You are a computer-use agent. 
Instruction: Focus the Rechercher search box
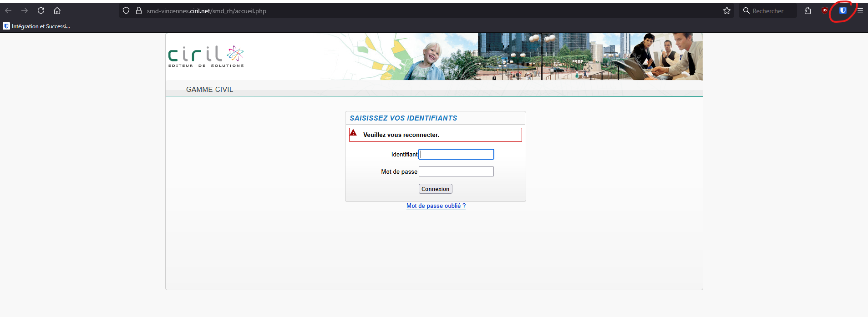click(768, 11)
